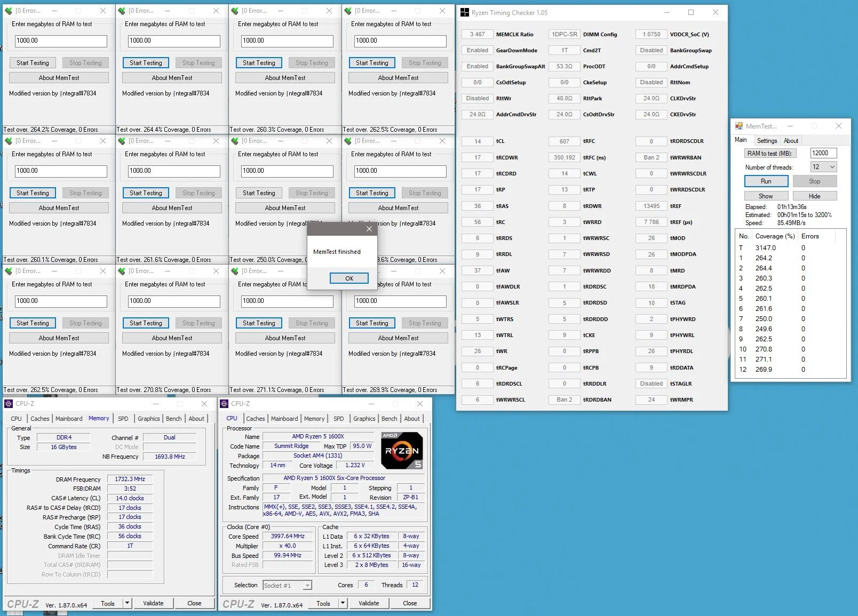Expand the Tools arrow in the Processor CPU-Z window
Screen dimensions: 858x616
click(x=343, y=603)
